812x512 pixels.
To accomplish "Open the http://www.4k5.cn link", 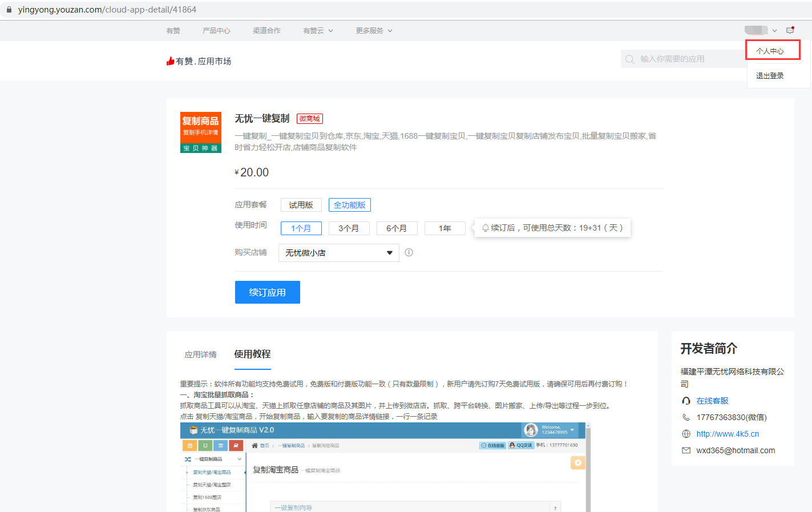I will click(x=728, y=434).
